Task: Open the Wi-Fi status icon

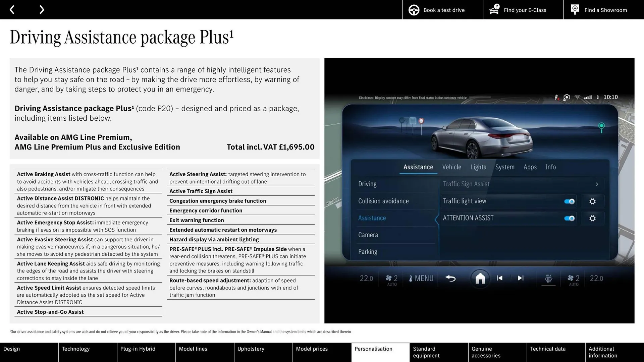Action: [578, 97]
